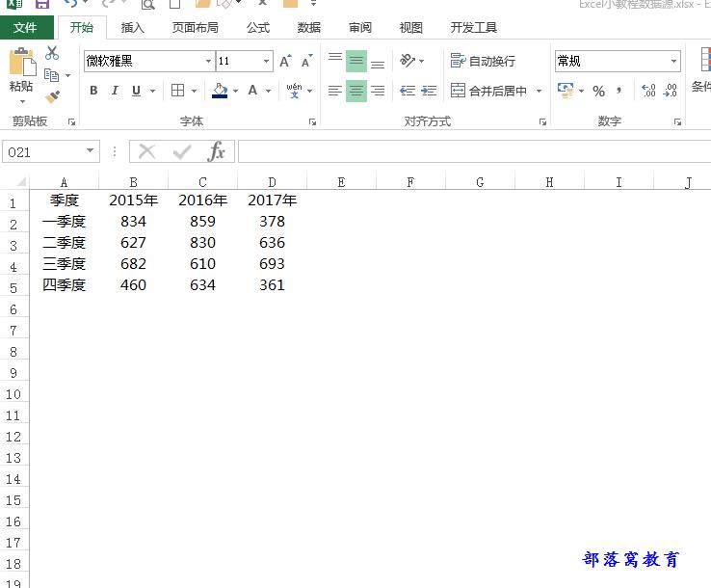
Task: Click the Cut scissors icon
Action: tap(52, 53)
